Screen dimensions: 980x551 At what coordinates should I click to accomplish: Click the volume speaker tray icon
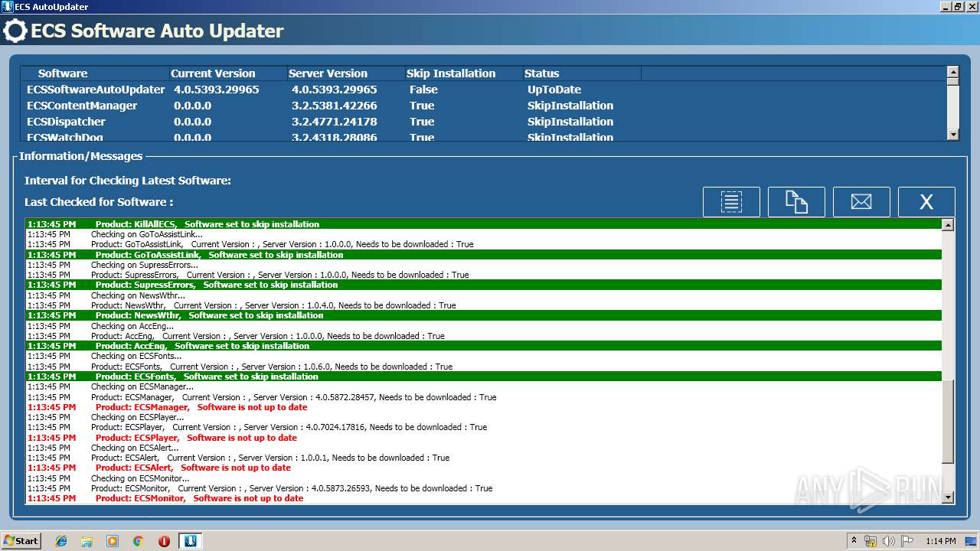[x=888, y=541]
